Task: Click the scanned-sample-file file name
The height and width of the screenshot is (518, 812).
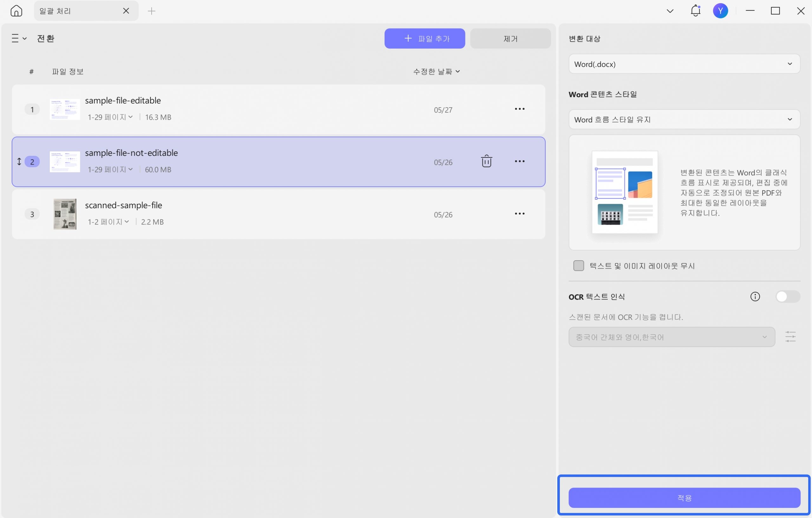Action: 123,205
